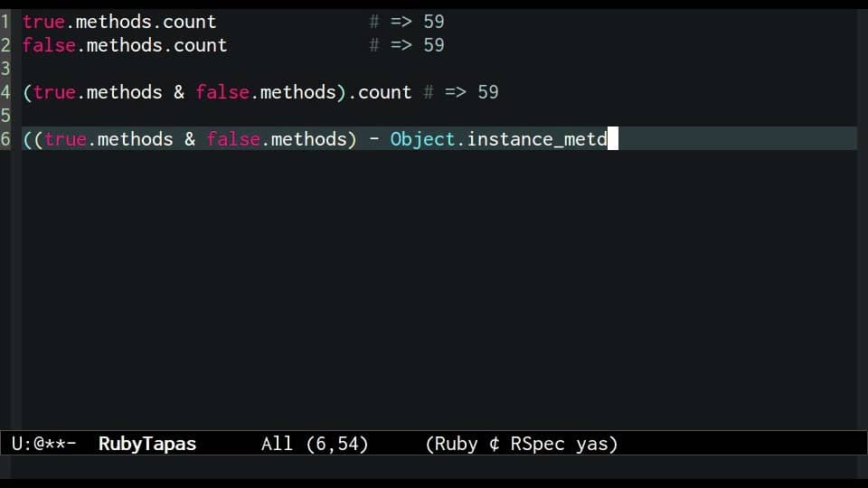Click 'instance_metd' text on line 6
This screenshot has width=868, height=488.
[x=537, y=139]
